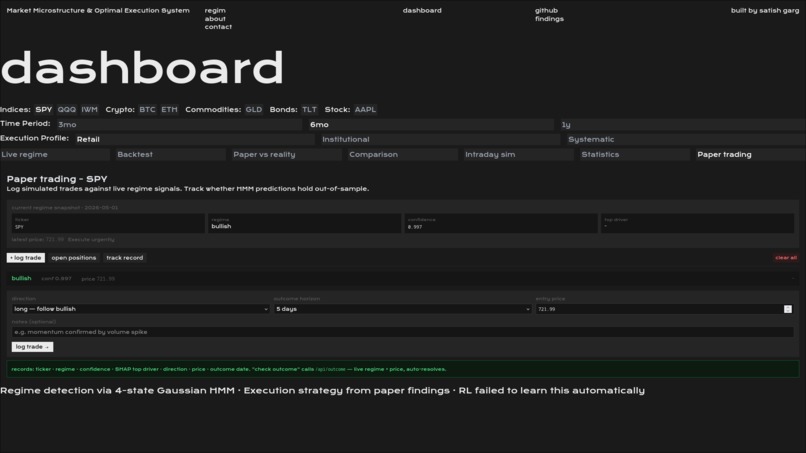Click the entry price stepper arrows
The height and width of the screenshot is (453, 806).
pos(787,309)
